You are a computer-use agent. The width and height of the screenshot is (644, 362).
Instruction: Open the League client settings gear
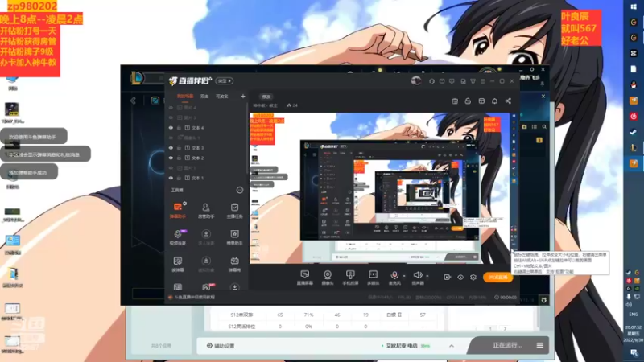tap(544, 300)
